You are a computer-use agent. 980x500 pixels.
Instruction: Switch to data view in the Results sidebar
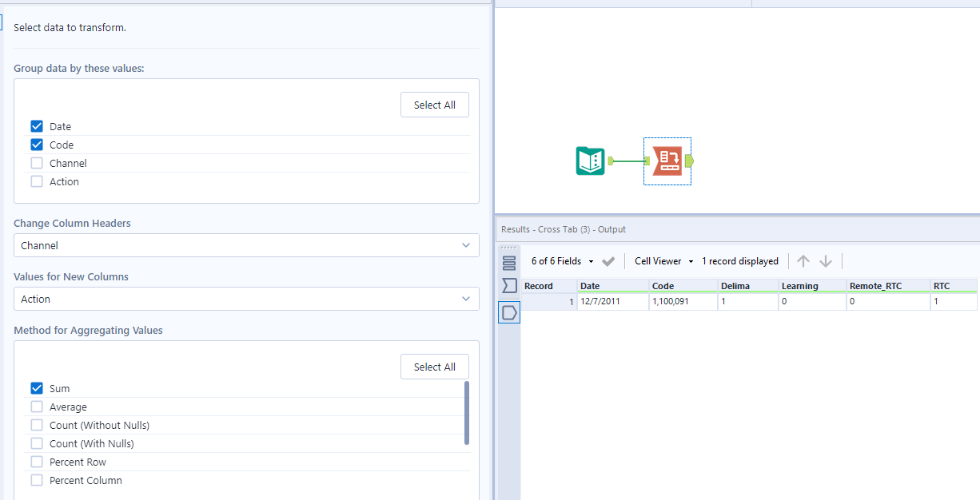tap(509, 261)
